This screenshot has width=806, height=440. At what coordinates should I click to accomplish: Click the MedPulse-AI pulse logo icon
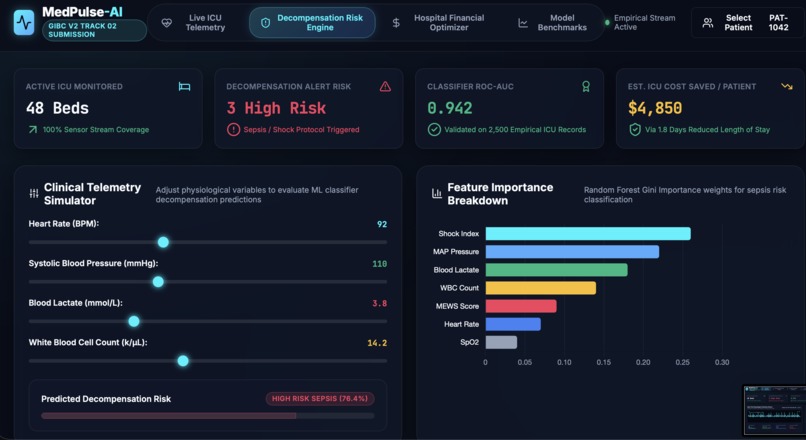tap(24, 23)
